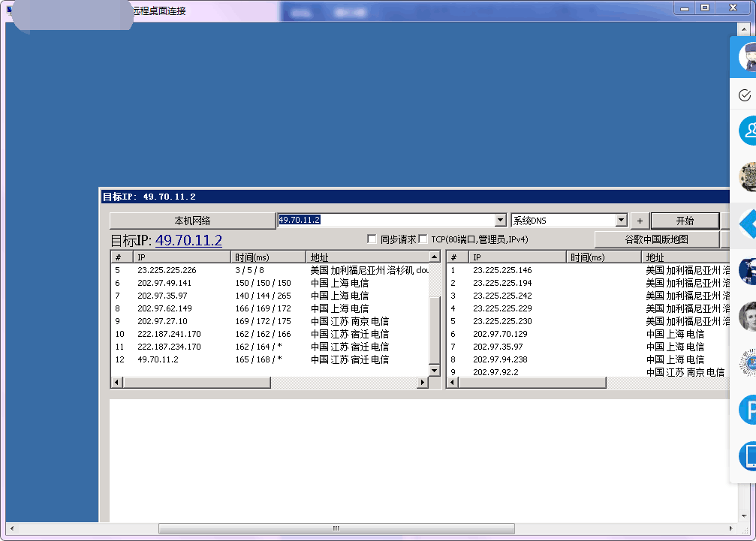Click left table's vertical scroll up arrow

(435, 257)
